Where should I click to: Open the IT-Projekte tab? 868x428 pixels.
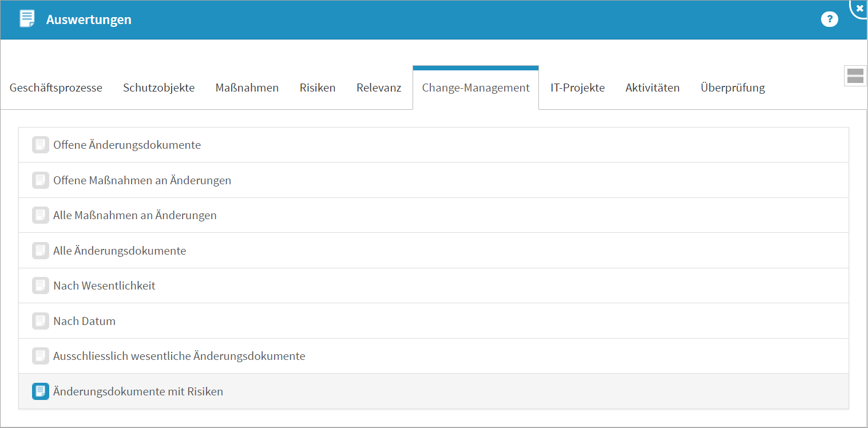[x=577, y=88]
